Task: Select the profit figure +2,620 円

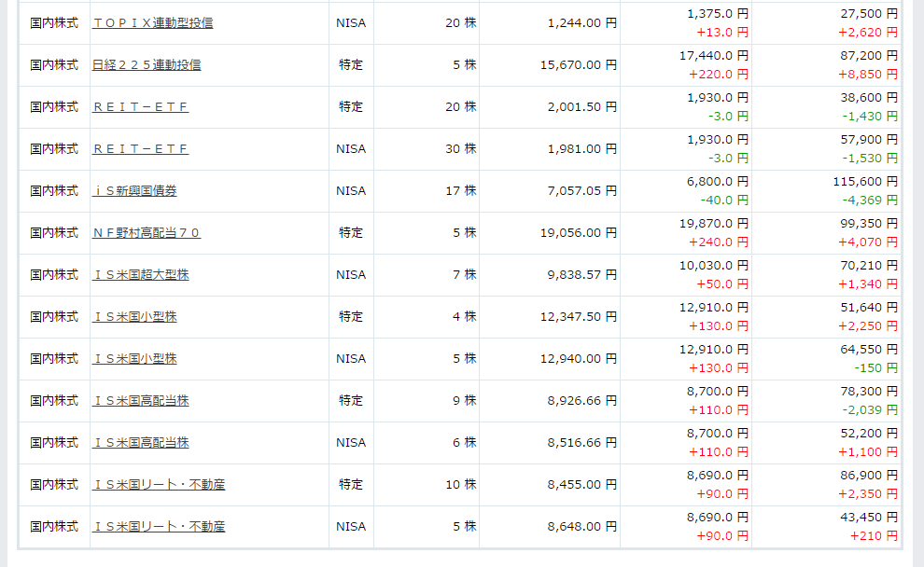Action: (868, 33)
